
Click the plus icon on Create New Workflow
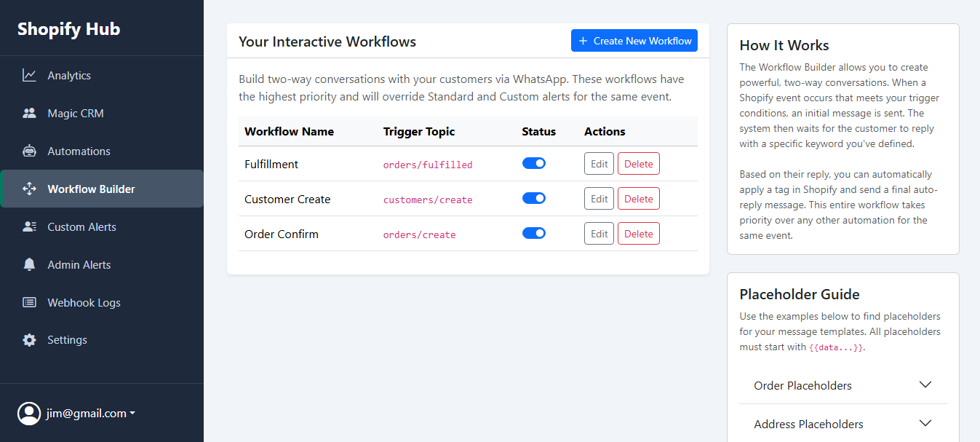tap(583, 42)
